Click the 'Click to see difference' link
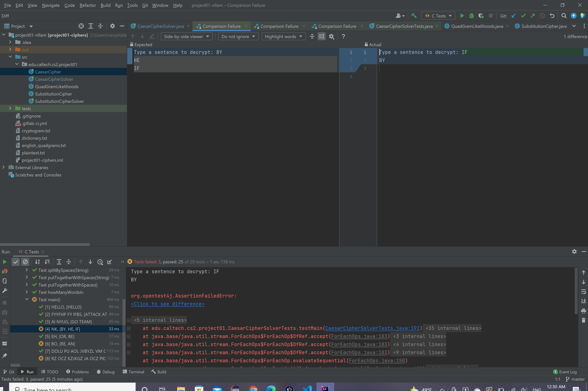 tap(167, 304)
